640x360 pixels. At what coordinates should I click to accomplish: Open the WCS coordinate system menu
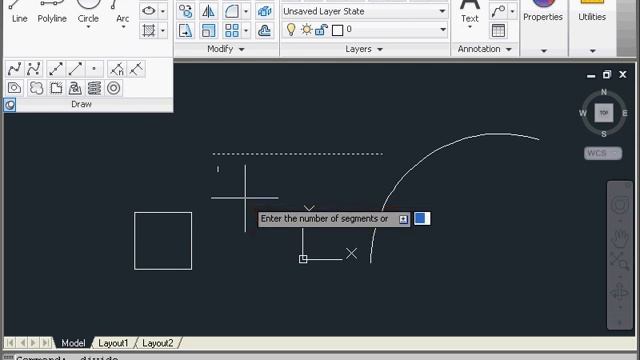pyautogui.click(x=603, y=153)
